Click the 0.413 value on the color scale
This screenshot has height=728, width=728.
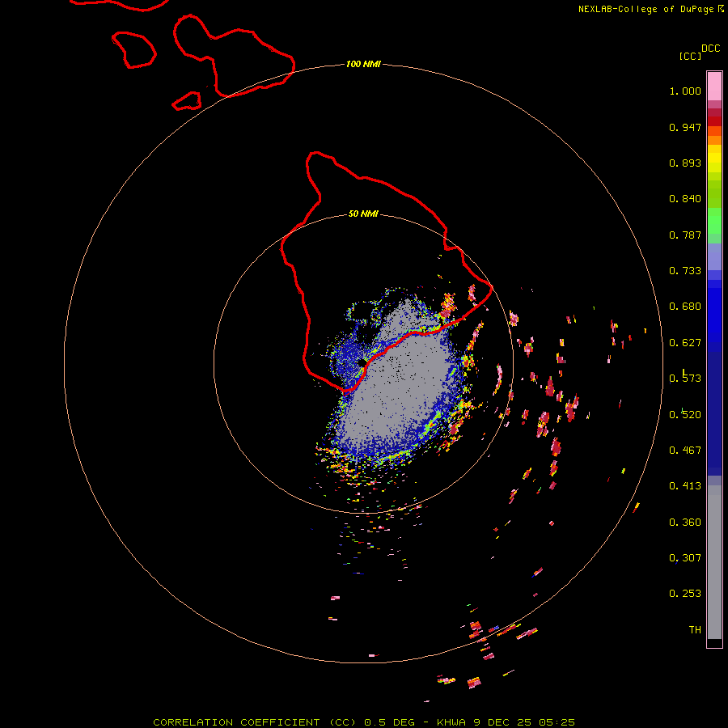pos(685,486)
